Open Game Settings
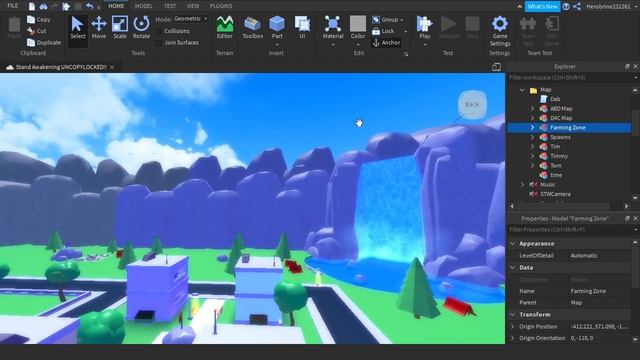Image resolution: width=640 pixels, height=360 pixels. point(500,31)
